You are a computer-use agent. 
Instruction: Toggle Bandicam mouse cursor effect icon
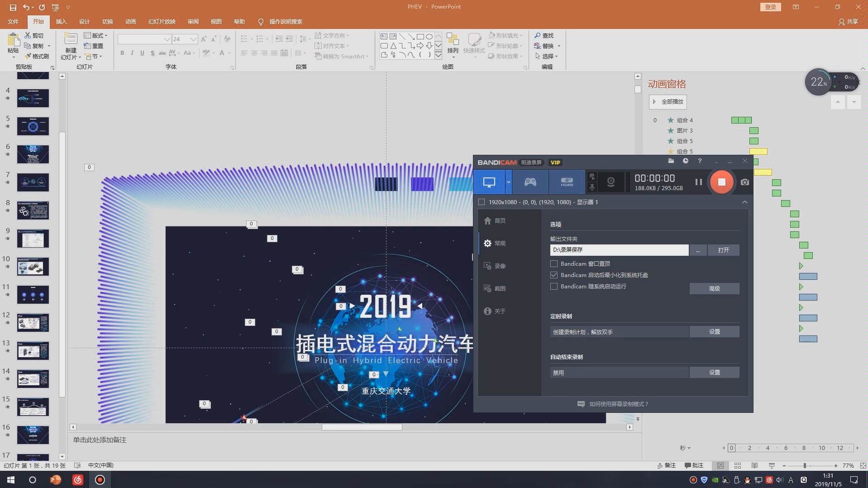coord(592,177)
